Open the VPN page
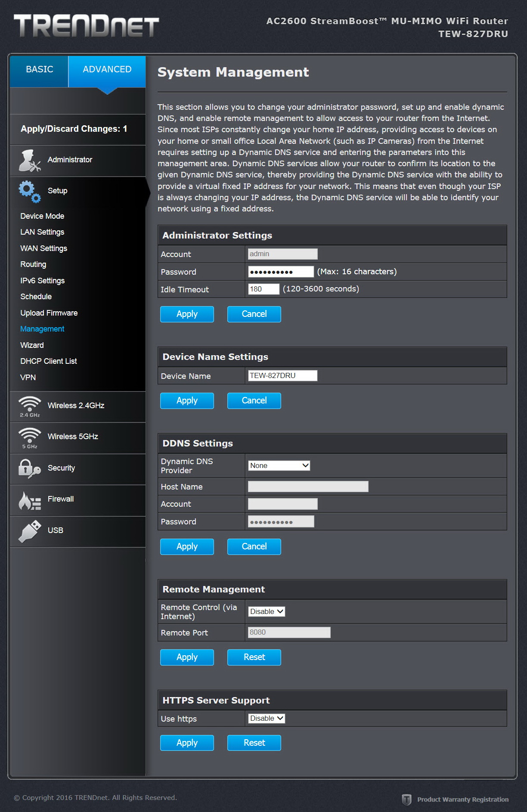This screenshot has width=527, height=812. [28, 378]
